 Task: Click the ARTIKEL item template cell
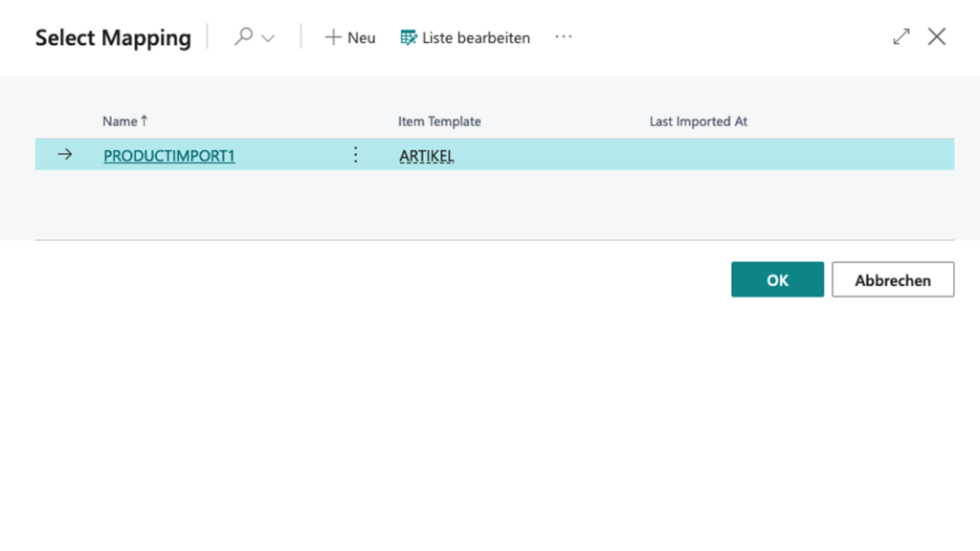coord(427,156)
